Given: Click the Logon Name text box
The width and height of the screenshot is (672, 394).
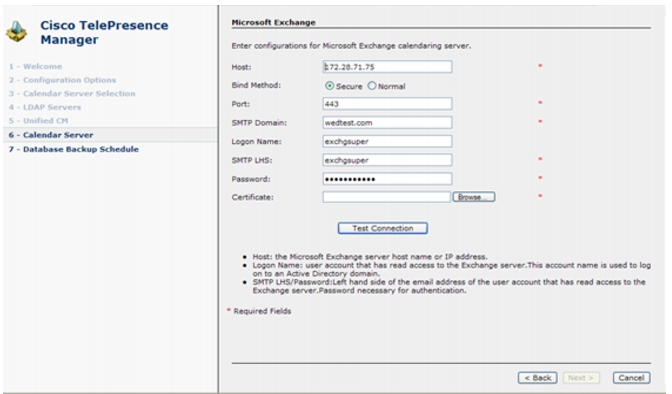Looking at the screenshot, I should pyautogui.click(x=387, y=141).
